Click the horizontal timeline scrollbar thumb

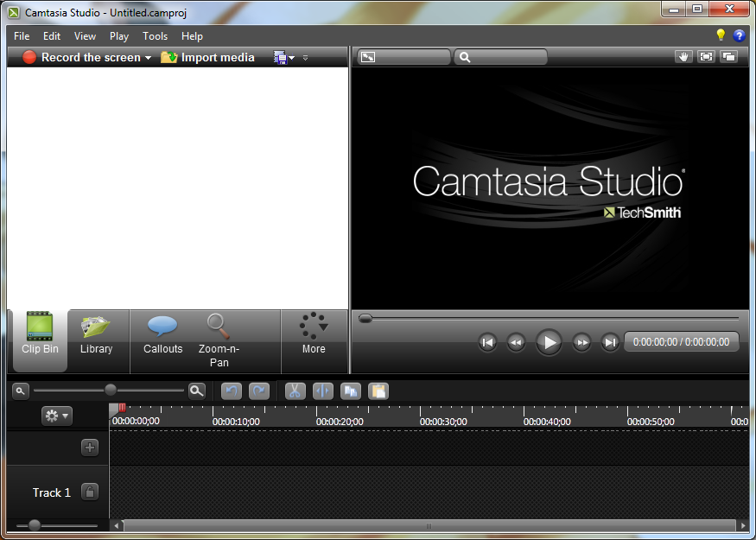(429, 525)
